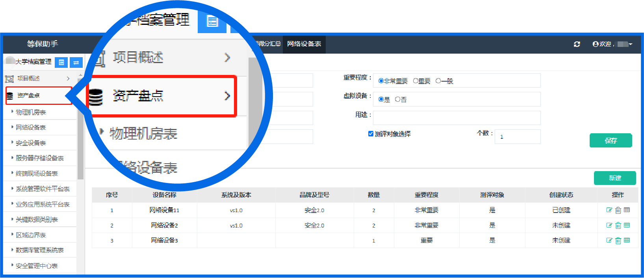Click the 网络设备3 name cell

[164, 241]
